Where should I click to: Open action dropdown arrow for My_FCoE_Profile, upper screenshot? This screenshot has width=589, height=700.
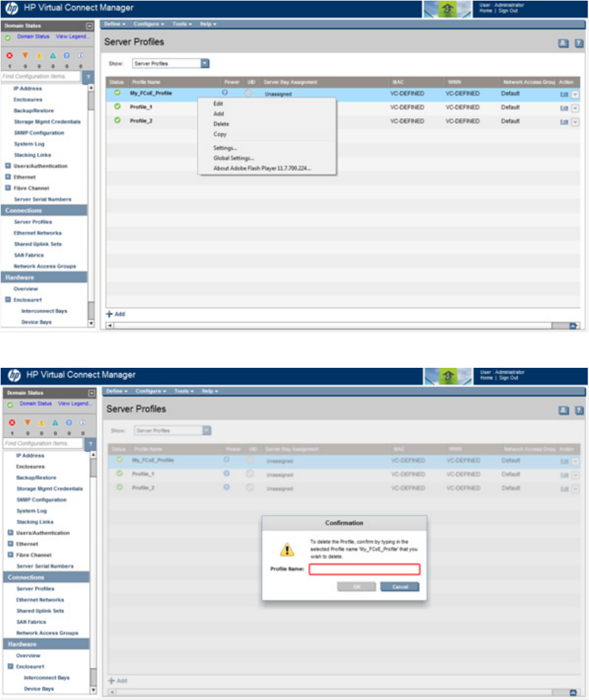(x=575, y=94)
